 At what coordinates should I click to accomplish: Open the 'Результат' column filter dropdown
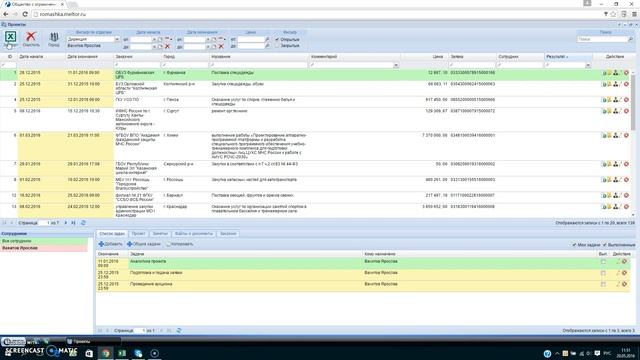[x=588, y=65]
